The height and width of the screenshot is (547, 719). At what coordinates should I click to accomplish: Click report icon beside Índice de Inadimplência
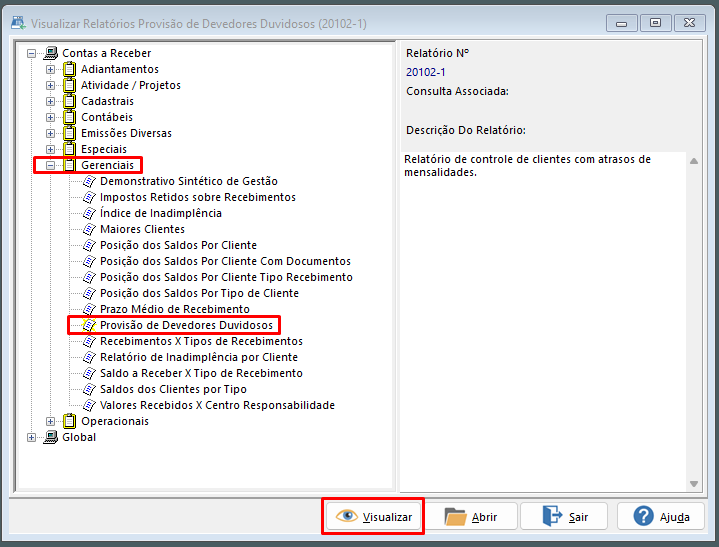click(89, 214)
